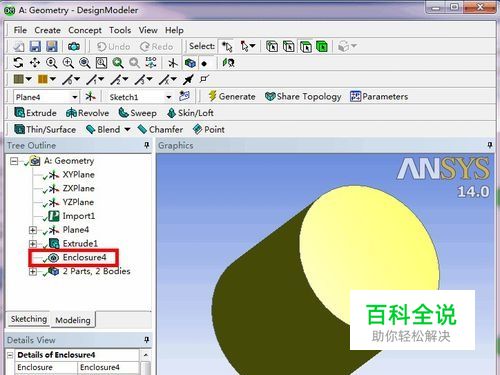Enable the Points selection filter
The width and height of the screenshot is (500, 375).
pos(272,46)
